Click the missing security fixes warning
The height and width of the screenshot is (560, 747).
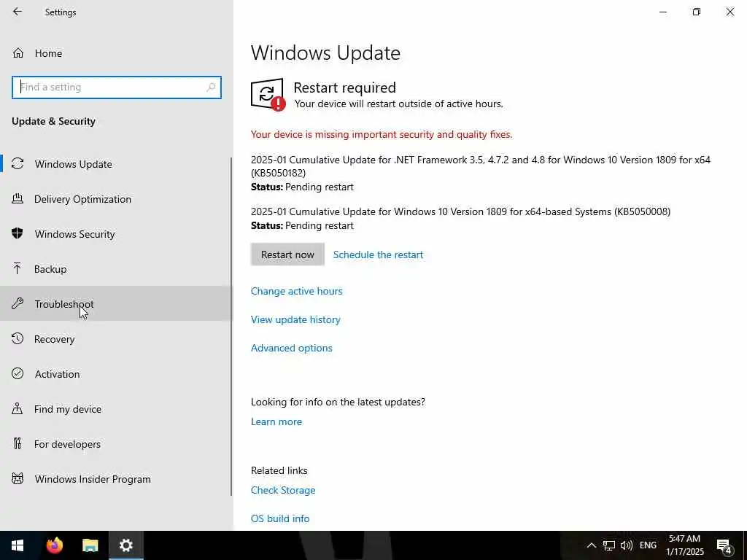pos(382,134)
